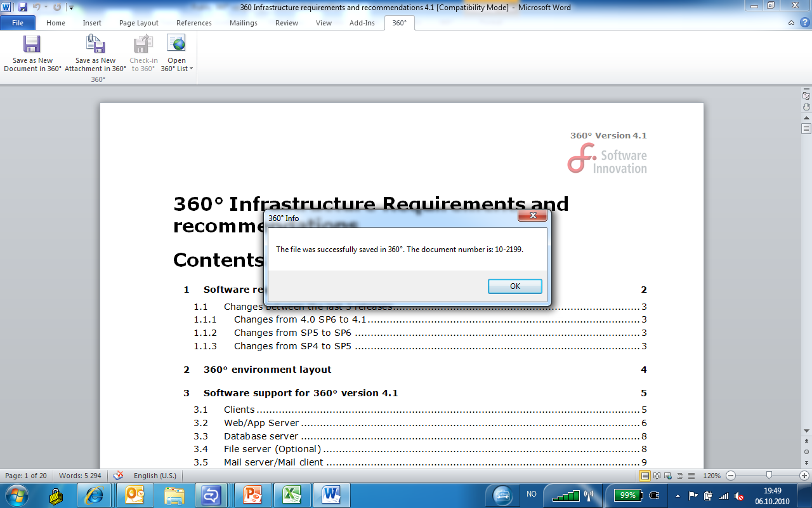Screen dimensions: 812x508
Task: Open the 360° List dropdown button
Action: [x=176, y=53]
